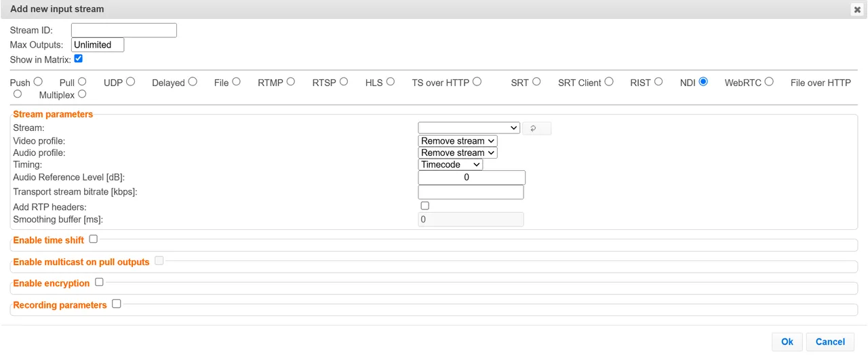Screen dimensions: 868x358
Task: Select the HLS radio button
Action: tap(390, 81)
